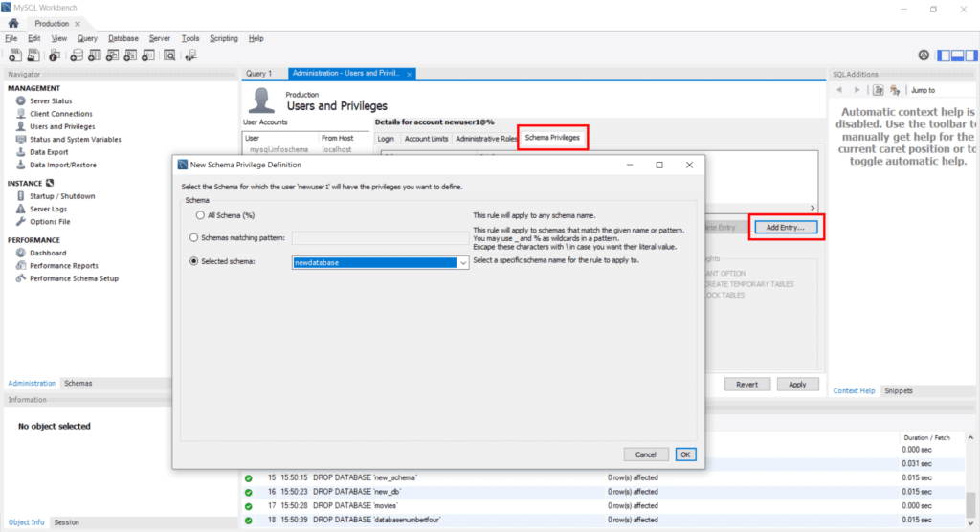Click the create new function toolbar icon
This screenshot has width=980, height=532.
(148, 55)
